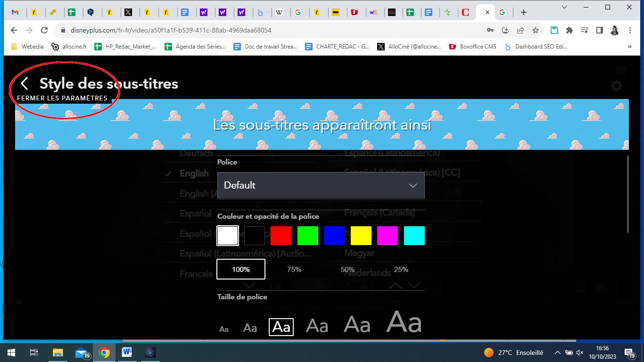Pick the cyan font color swatch
Screen dimensions: 644x362
point(414,236)
